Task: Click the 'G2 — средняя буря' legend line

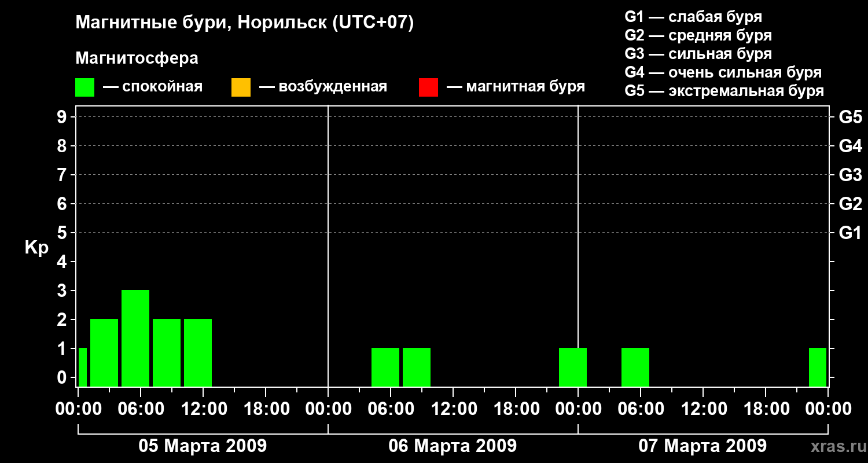Action: 698,35
